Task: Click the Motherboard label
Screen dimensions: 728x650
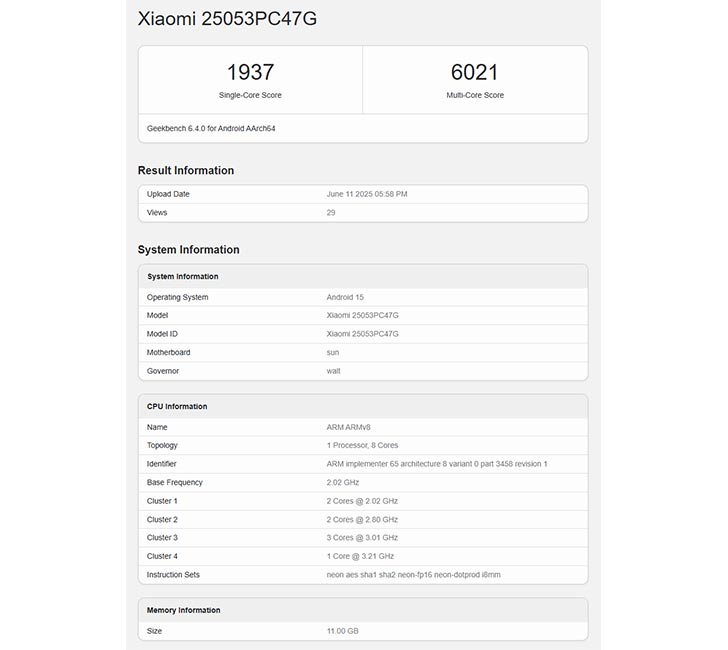Action: coord(169,352)
